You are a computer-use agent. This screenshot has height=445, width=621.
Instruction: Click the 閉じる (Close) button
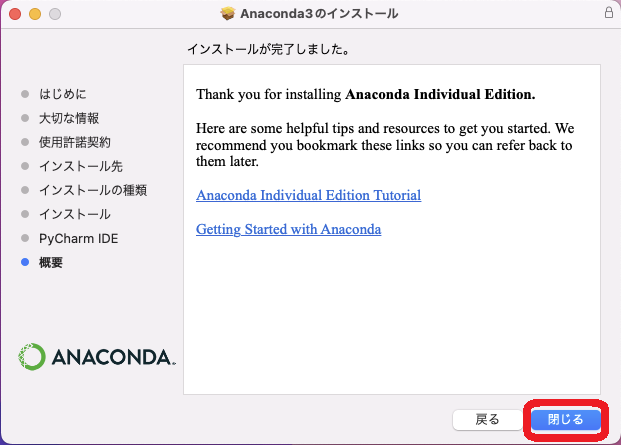565,419
